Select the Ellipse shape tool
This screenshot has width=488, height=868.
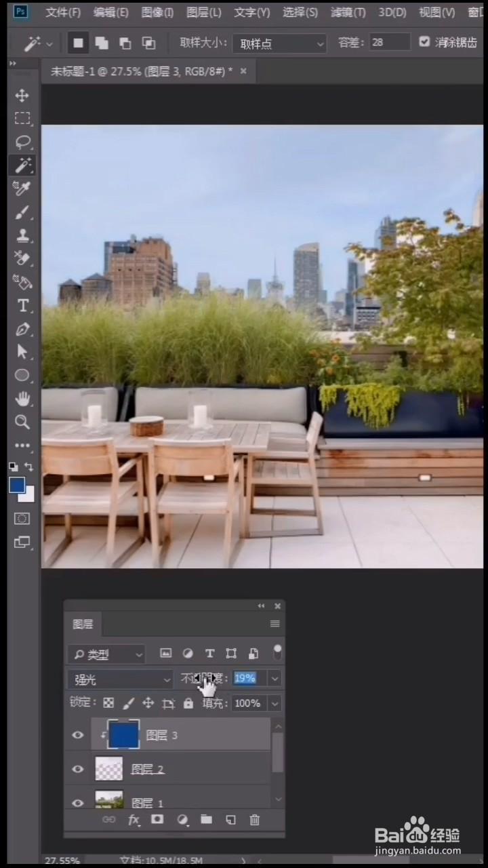pos(22,375)
